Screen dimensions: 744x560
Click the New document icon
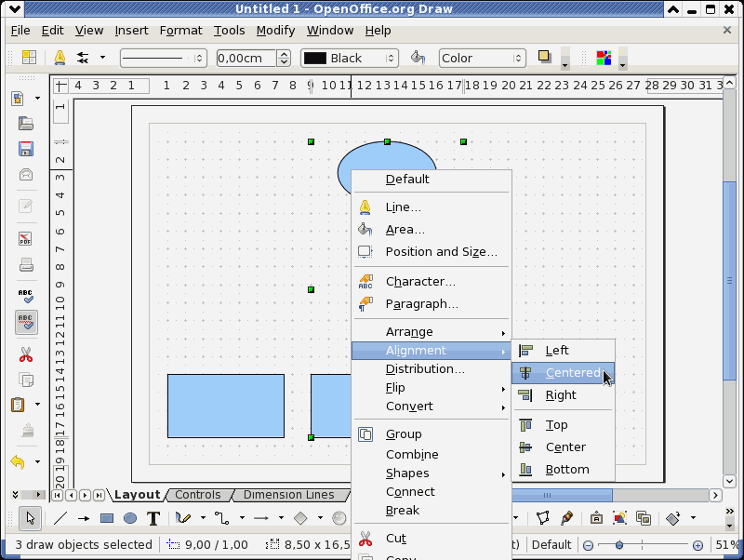18,99
